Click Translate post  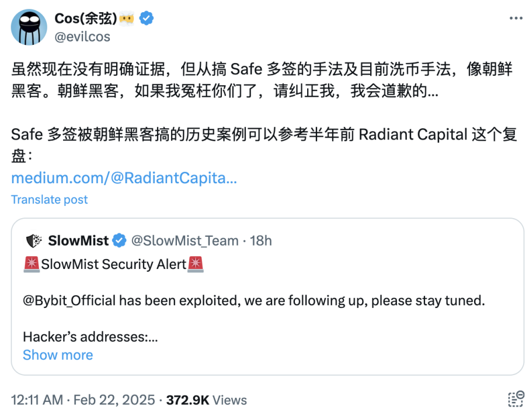49,199
